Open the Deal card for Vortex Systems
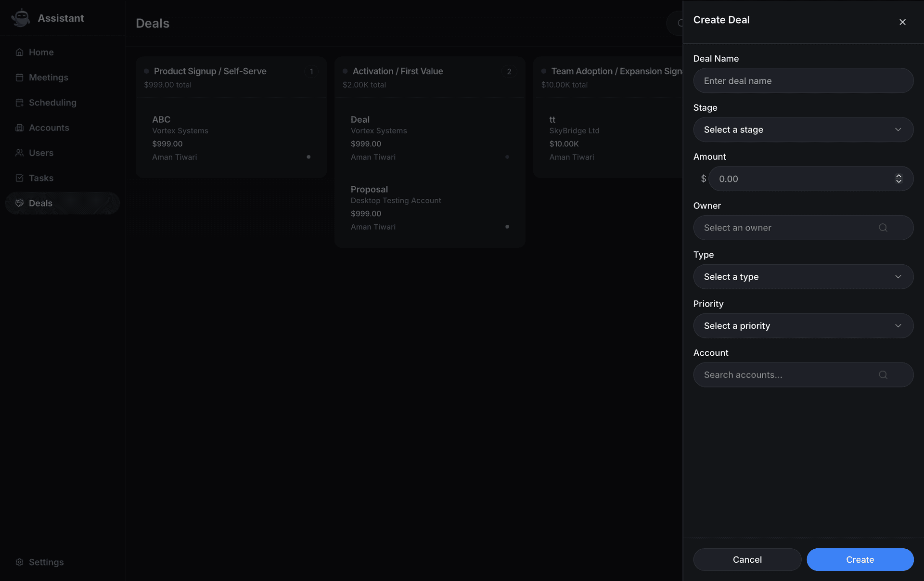 (x=429, y=138)
